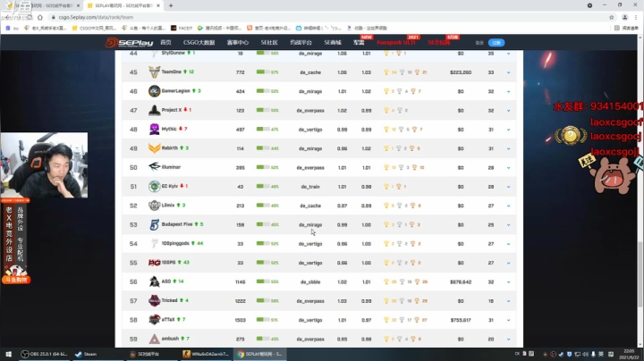Viewport: 644px width, 361px height.
Task: Open the 首页 nav item
Action: tap(165, 43)
